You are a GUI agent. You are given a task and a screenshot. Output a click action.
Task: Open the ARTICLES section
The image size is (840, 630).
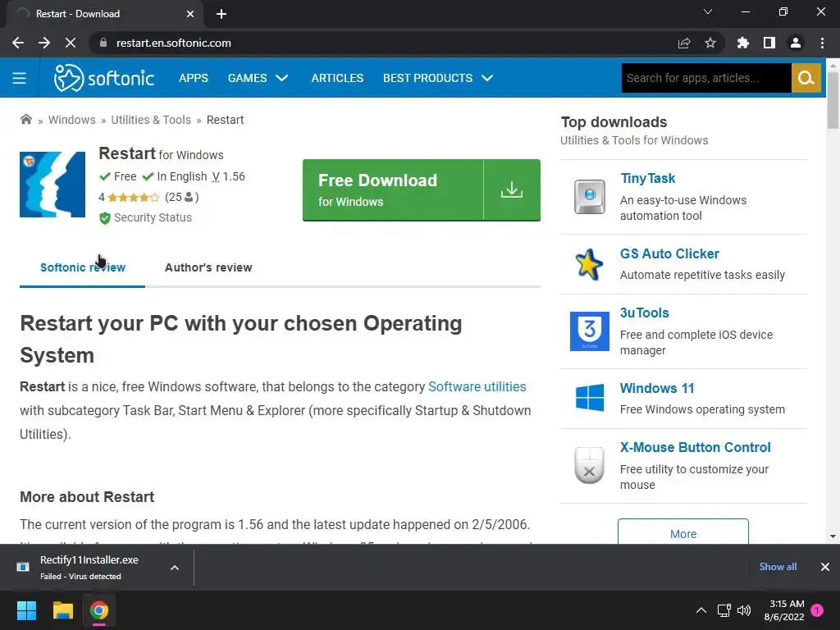click(x=337, y=78)
